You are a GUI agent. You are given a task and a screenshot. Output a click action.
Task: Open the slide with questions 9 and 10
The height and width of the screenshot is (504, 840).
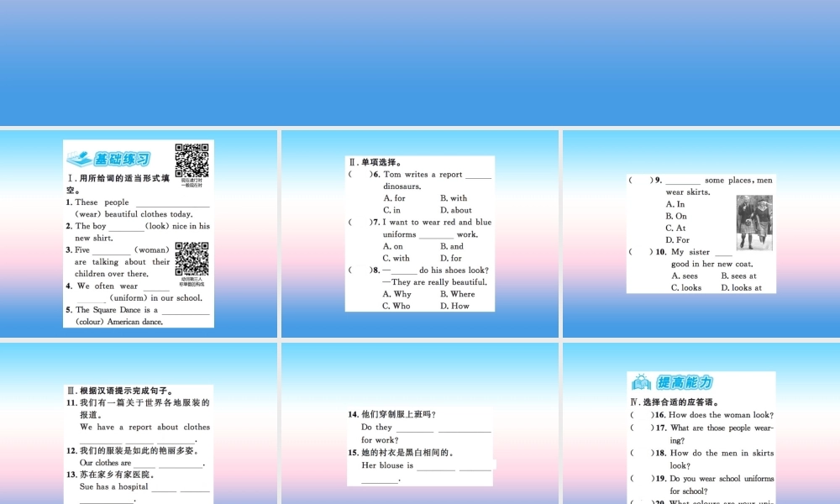pyautogui.click(x=701, y=234)
